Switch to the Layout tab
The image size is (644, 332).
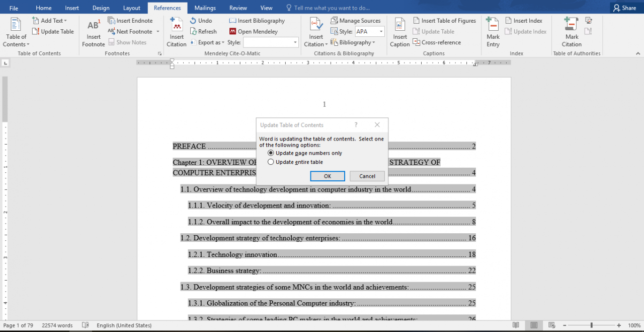132,8
